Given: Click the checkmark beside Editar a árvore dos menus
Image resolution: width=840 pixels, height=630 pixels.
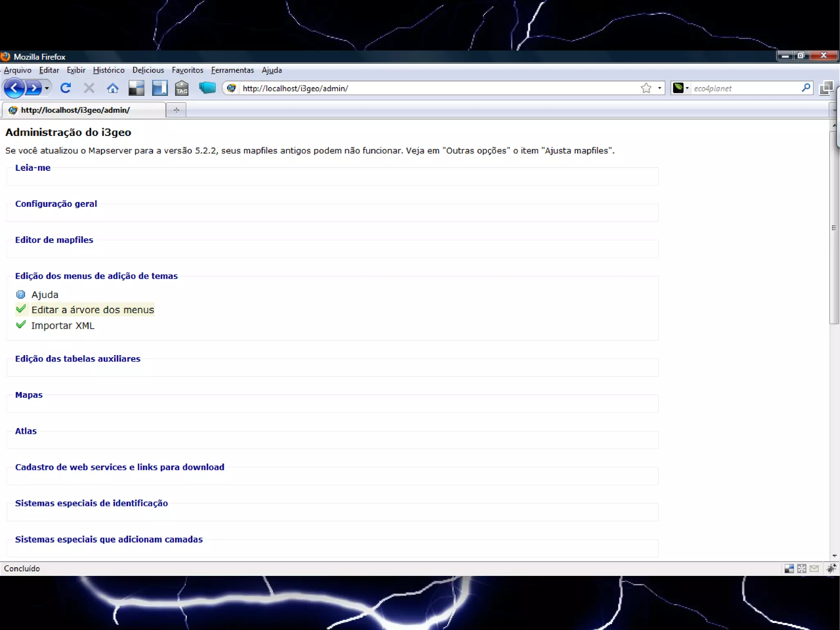Looking at the screenshot, I should point(21,309).
